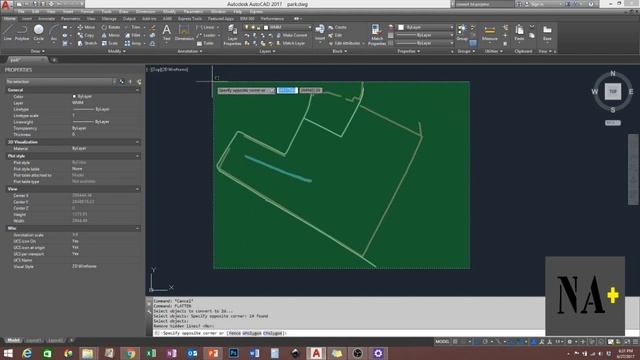Viewport: 640px width, 360px height.
Task: Open the Measure utility
Action: pos(489,32)
